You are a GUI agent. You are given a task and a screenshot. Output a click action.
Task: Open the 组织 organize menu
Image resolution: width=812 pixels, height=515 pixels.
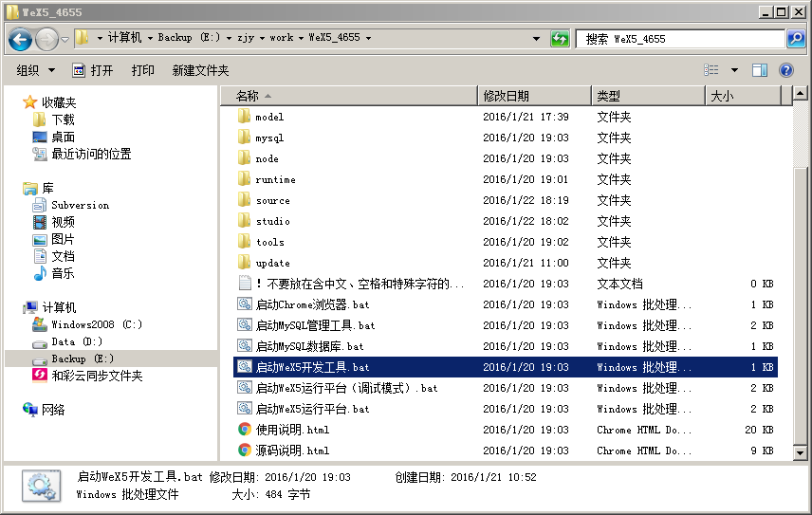35,70
